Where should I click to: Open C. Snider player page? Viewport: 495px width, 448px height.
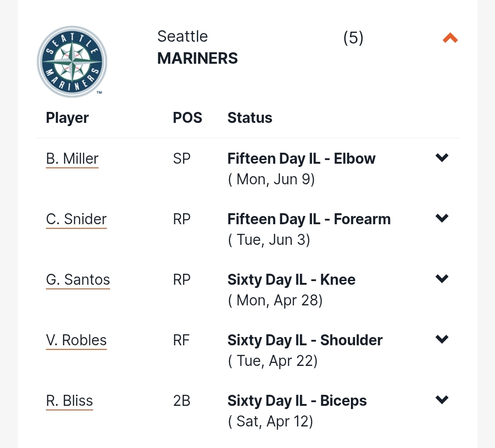coord(77,219)
